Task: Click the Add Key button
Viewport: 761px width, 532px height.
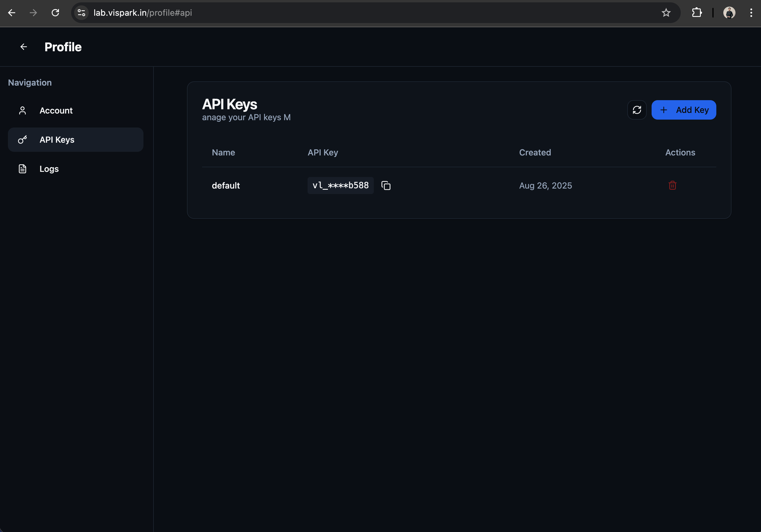Action: [683, 110]
